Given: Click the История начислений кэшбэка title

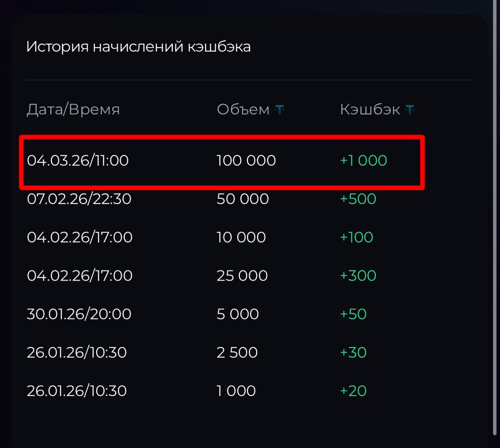Looking at the screenshot, I should (138, 47).
